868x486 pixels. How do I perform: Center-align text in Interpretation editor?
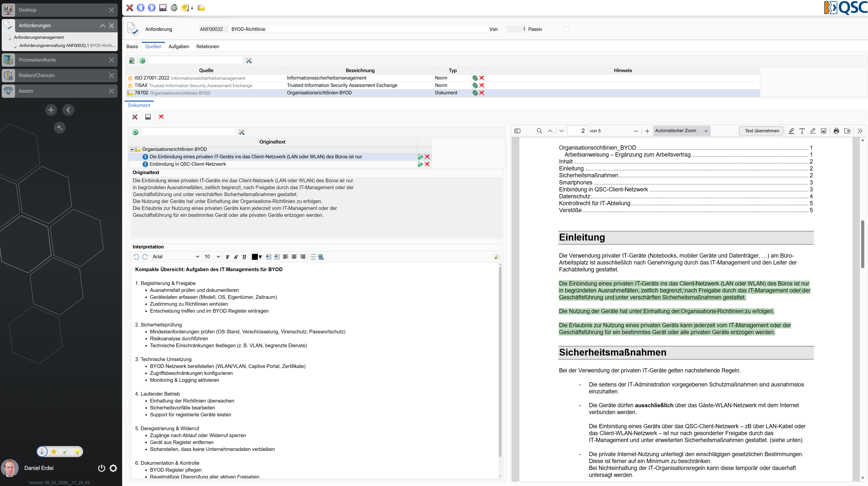pyautogui.click(x=294, y=257)
